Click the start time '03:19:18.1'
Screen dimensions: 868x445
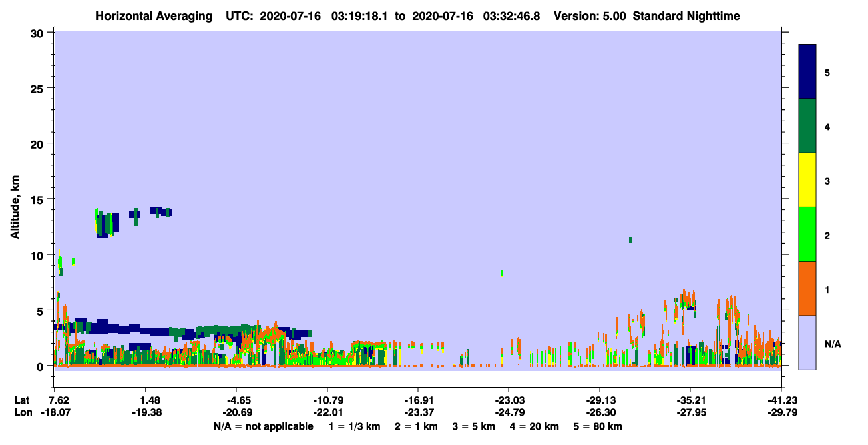(359, 16)
